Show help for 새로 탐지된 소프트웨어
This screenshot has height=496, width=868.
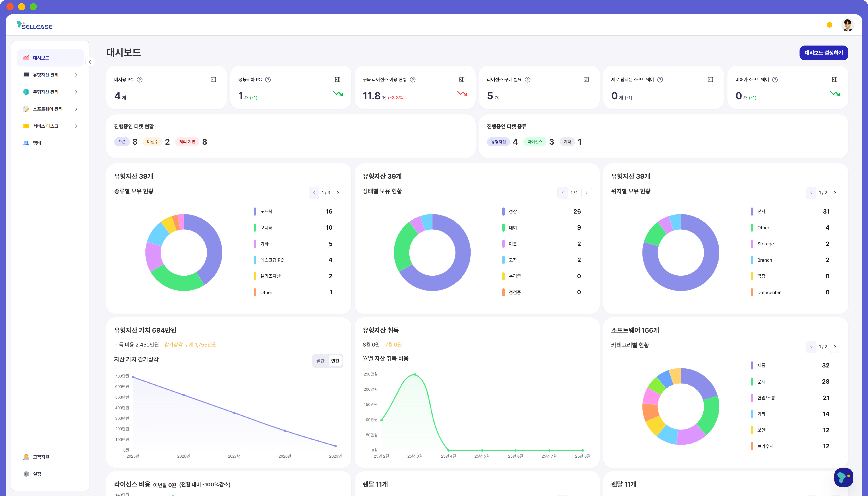tap(660, 80)
